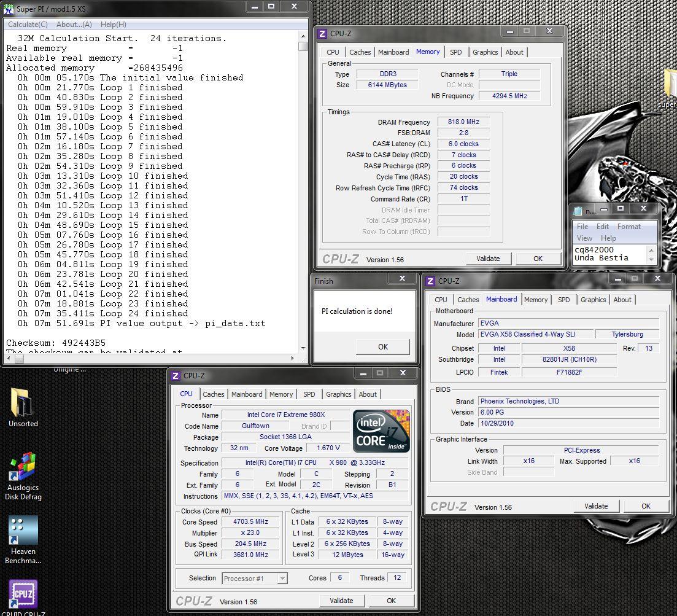Click Validate in Memory CPU-Z window
This screenshot has height=616, width=677.
[489, 259]
